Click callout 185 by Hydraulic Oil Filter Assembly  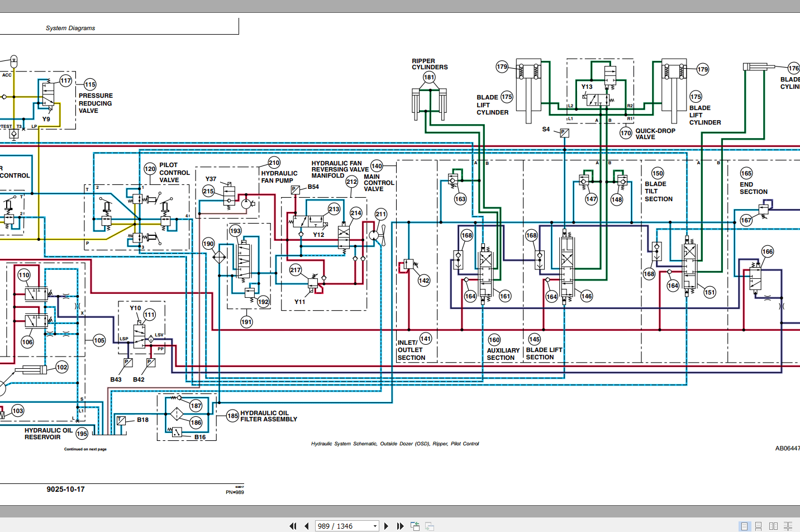[x=233, y=416]
